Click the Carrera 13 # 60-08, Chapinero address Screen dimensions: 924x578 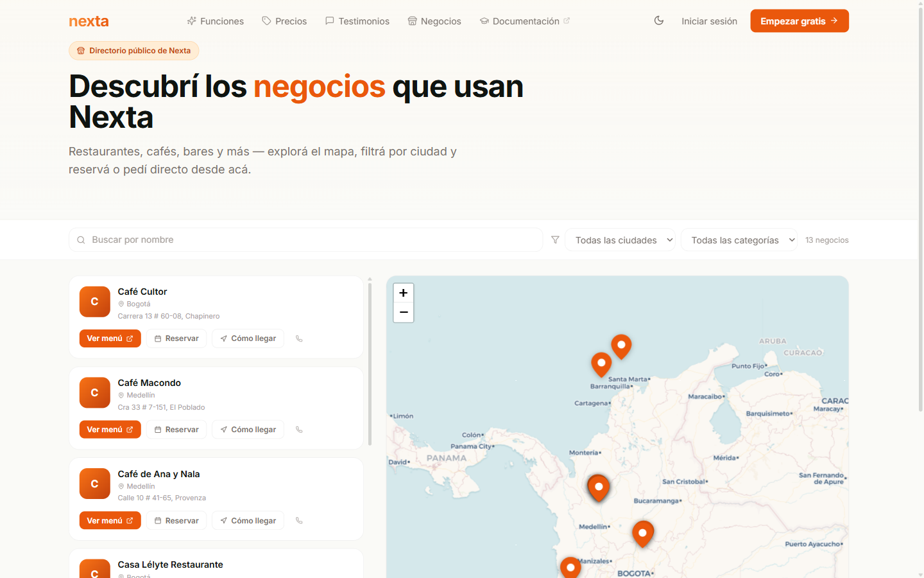[169, 316]
